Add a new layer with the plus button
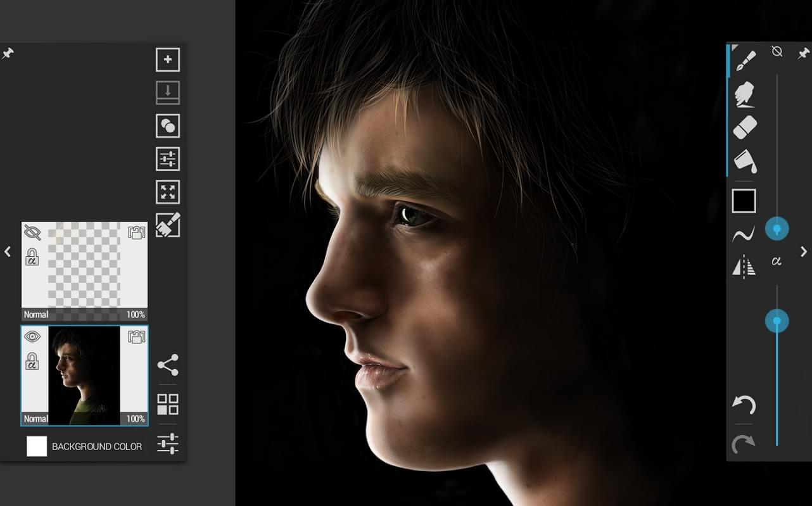The image size is (812, 506). [x=168, y=60]
